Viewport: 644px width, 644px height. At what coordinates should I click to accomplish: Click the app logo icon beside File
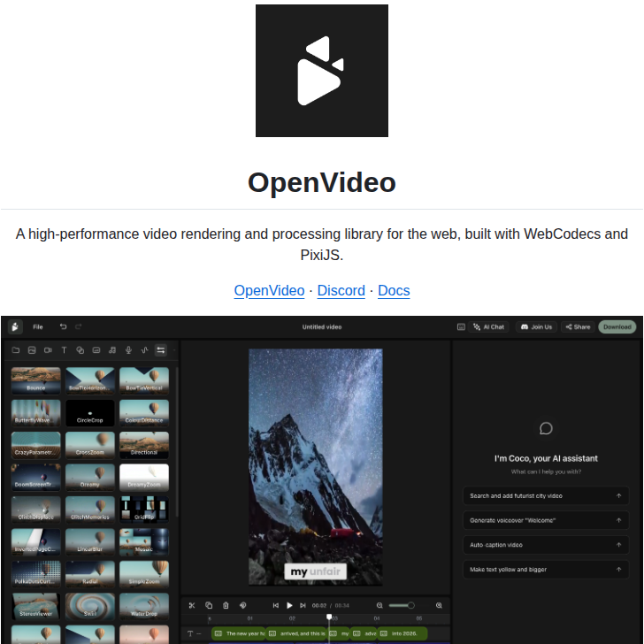[15, 327]
